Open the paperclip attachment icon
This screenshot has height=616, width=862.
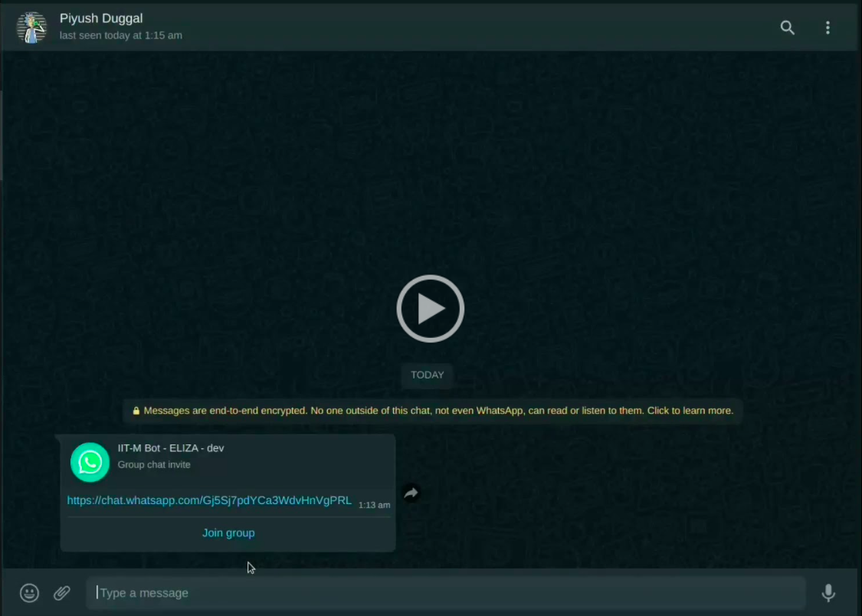click(61, 592)
